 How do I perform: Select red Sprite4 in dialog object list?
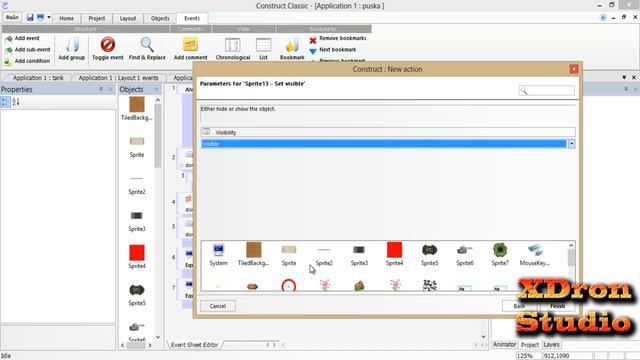coord(394,255)
